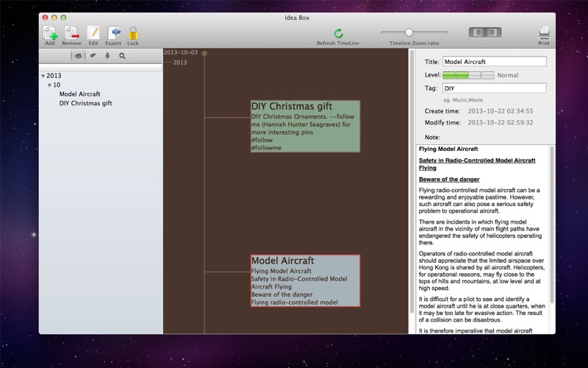
Task: Click the Add idea toolbar icon
Action: pyautogui.click(x=50, y=33)
